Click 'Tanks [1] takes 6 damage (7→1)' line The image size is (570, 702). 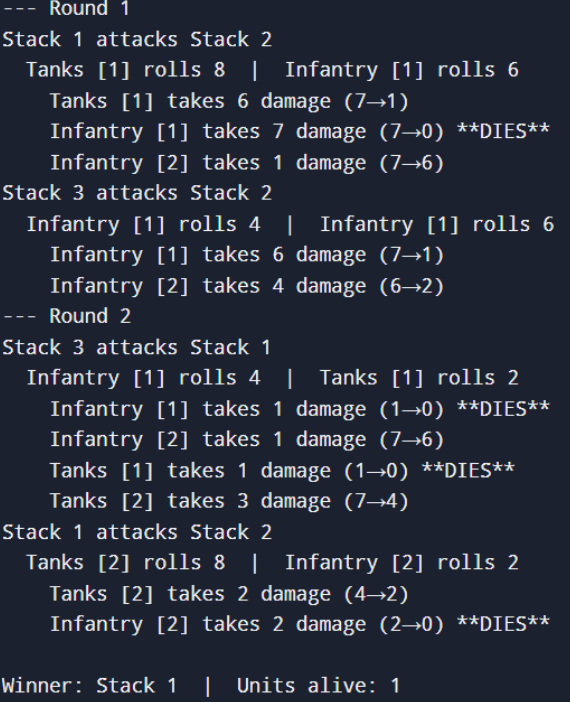[x=229, y=101]
